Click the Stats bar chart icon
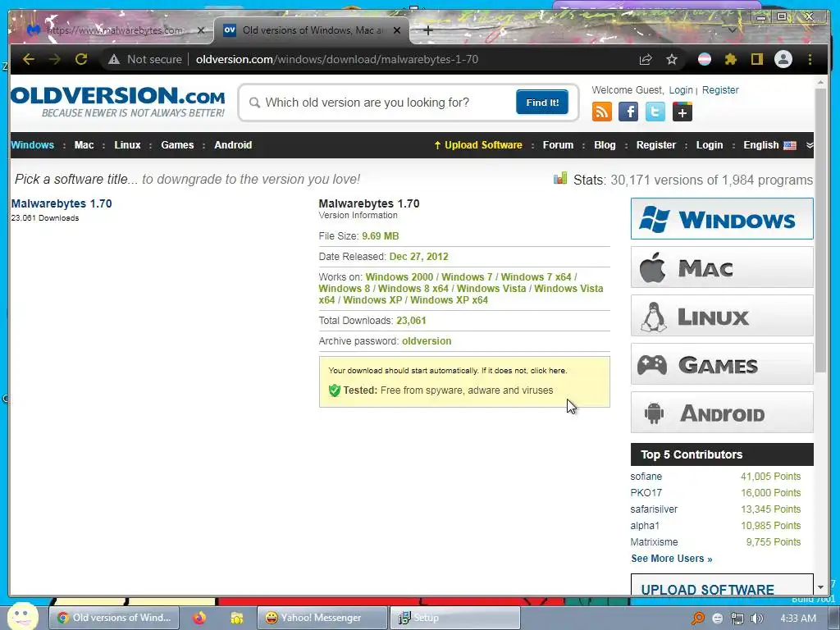The width and height of the screenshot is (840, 630). pyautogui.click(x=560, y=178)
